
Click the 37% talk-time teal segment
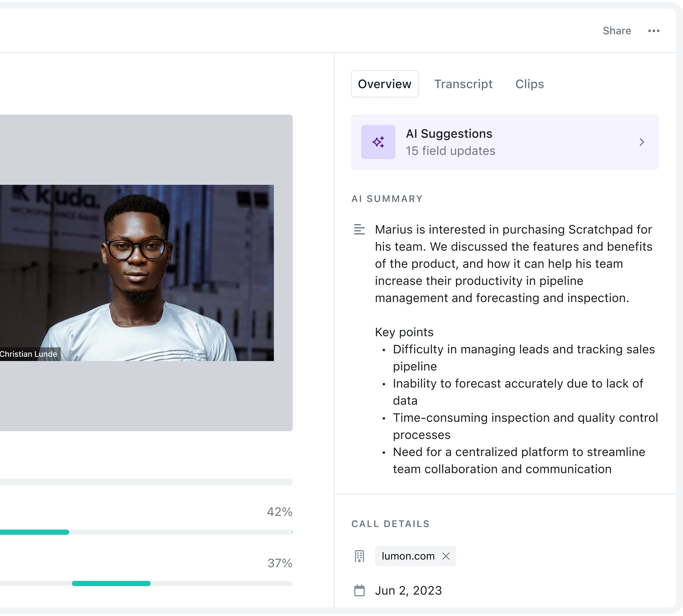(111, 583)
